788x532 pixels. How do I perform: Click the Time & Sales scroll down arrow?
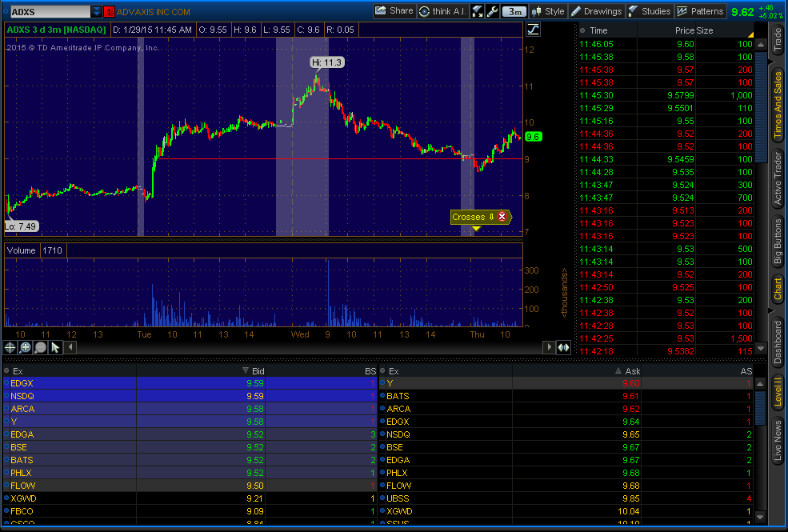(761, 349)
